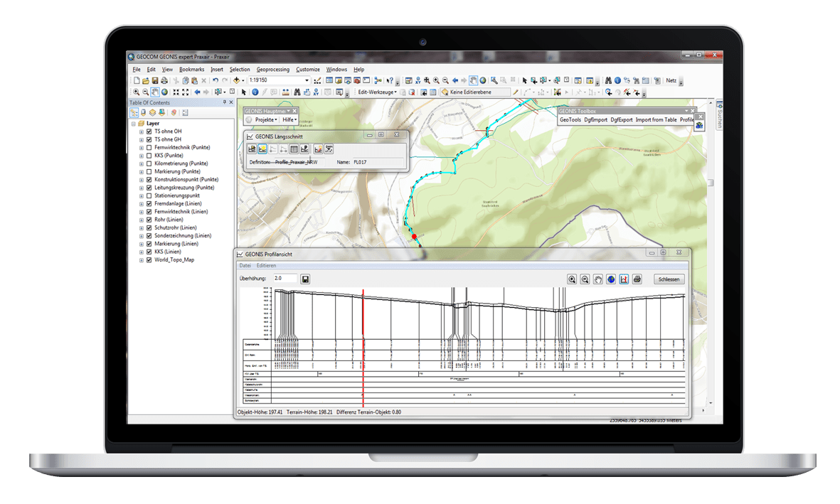
Task: Open Table Of Contents options icon
Action: [x=186, y=112]
